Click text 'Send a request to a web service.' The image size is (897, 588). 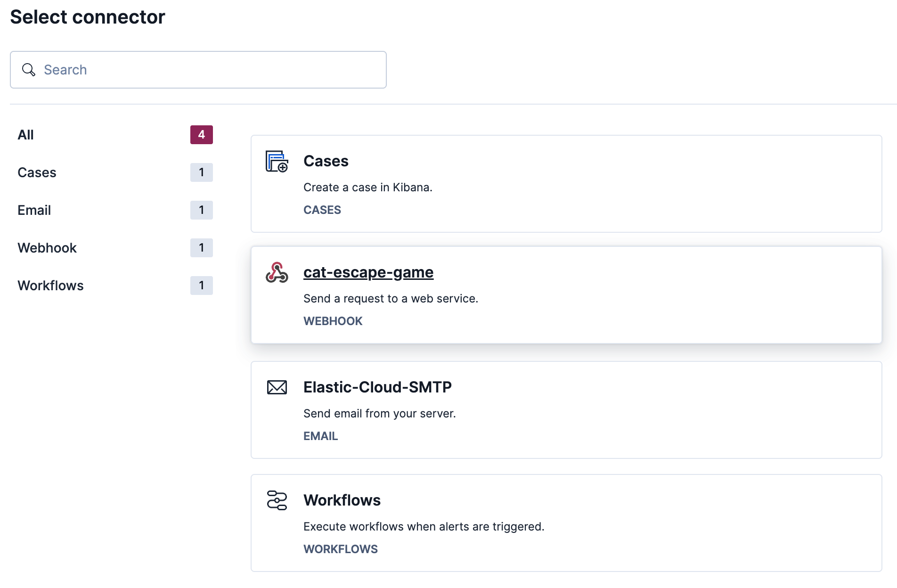pyautogui.click(x=391, y=299)
